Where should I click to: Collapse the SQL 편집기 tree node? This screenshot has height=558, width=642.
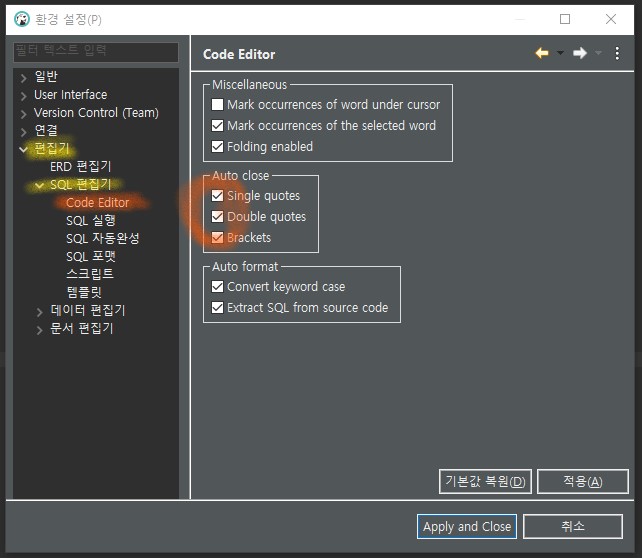[x=39, y=185]
